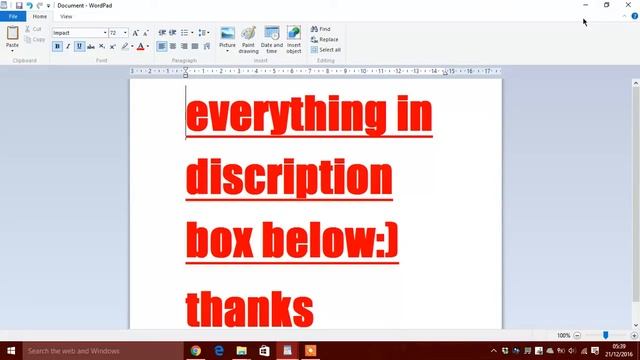Click the ruler left indent marker
640x360 pixels.
pos(185,73)
